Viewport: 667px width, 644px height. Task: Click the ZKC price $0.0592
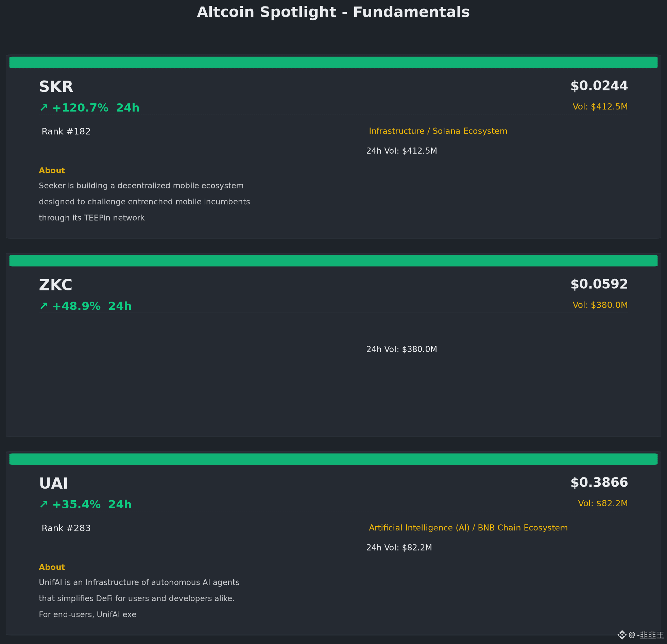[599, 284]
